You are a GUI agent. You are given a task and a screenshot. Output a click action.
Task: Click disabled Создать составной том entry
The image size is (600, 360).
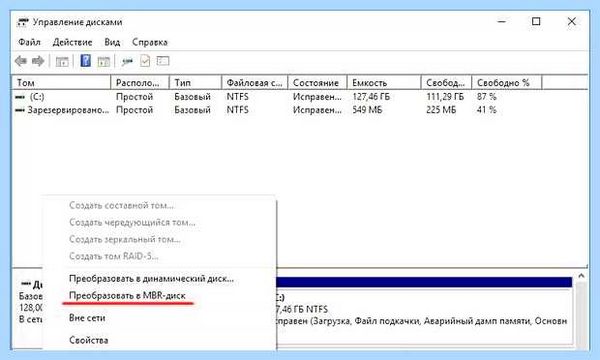121,205
